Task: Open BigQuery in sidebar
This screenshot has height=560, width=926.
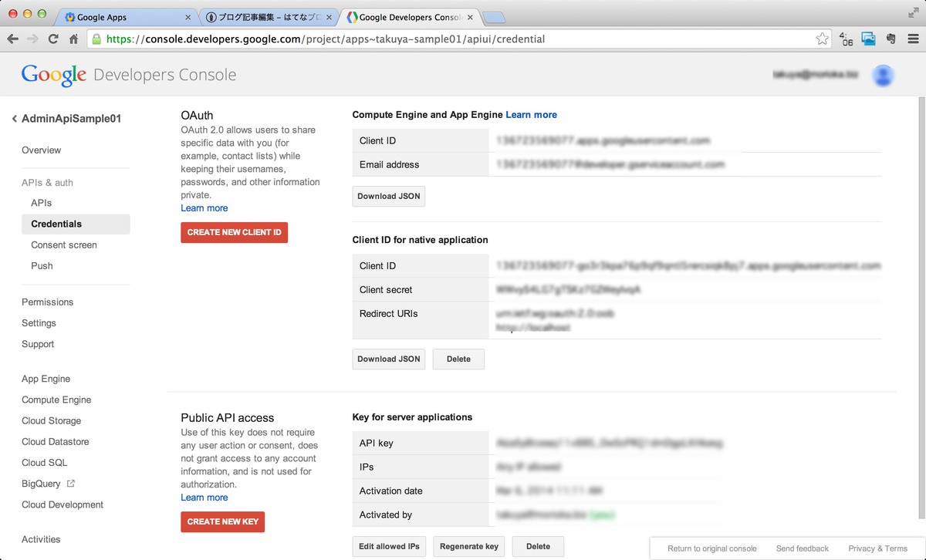Action: coord(41,484)
